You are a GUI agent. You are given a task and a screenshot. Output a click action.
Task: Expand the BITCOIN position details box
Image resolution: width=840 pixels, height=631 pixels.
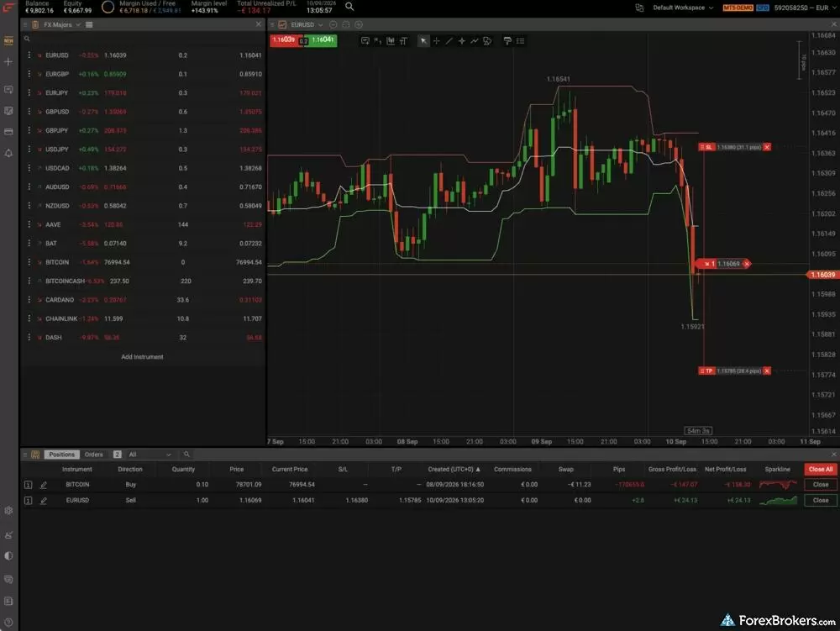[28, 485]
